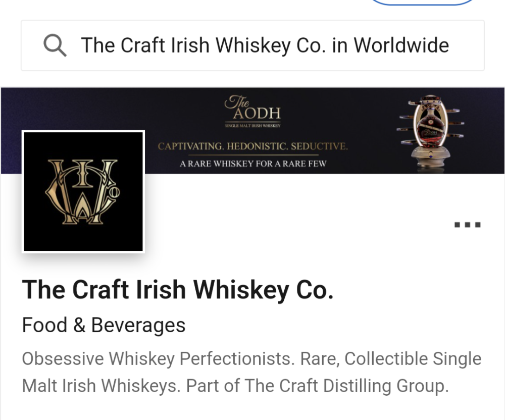This screenshot has width=505, height=420.
Task: Select the Food & Beverages industry label
Action: point(104,325)
